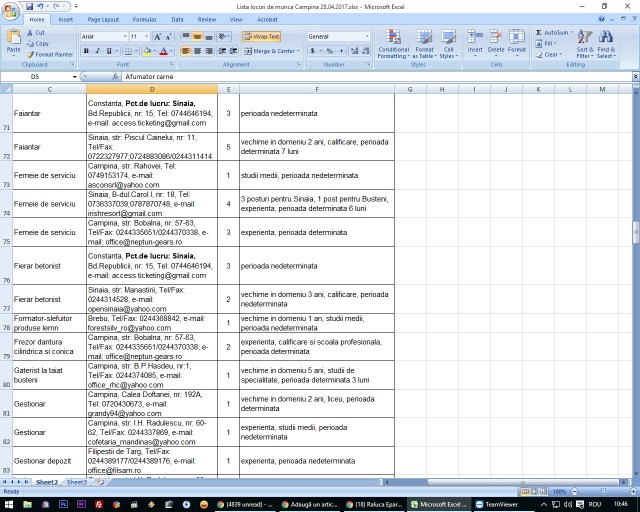The image size is (640, 512).
Task: Decrease the cell indent
Action: click(222, 51)
